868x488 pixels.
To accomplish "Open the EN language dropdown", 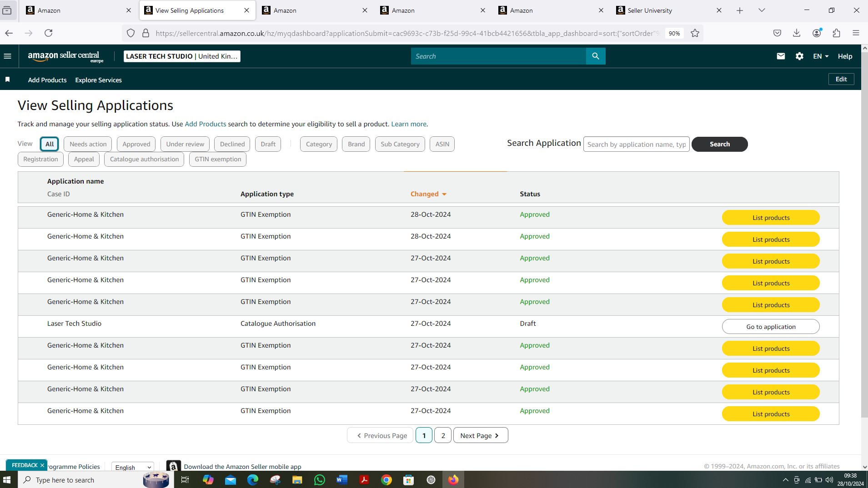I will (x=821, y=56).
